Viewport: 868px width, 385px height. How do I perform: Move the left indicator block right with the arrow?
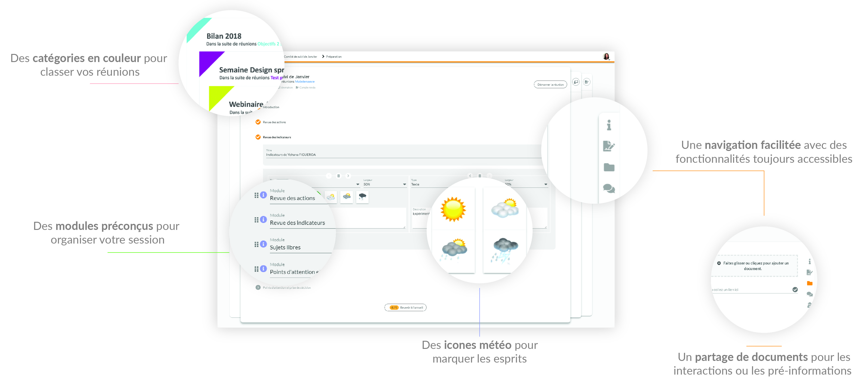[348, 176]
